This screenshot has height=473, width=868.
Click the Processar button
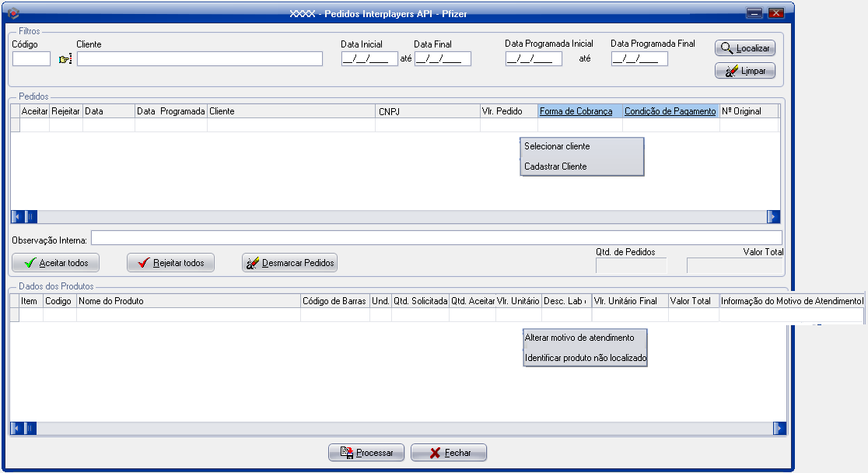(366, 453)
